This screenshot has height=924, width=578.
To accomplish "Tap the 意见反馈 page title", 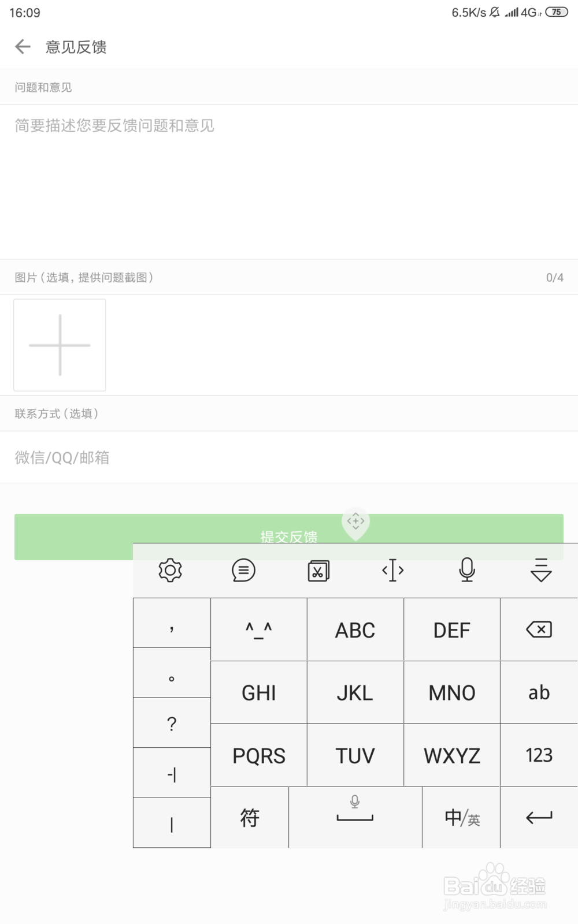I will (76, 47).
